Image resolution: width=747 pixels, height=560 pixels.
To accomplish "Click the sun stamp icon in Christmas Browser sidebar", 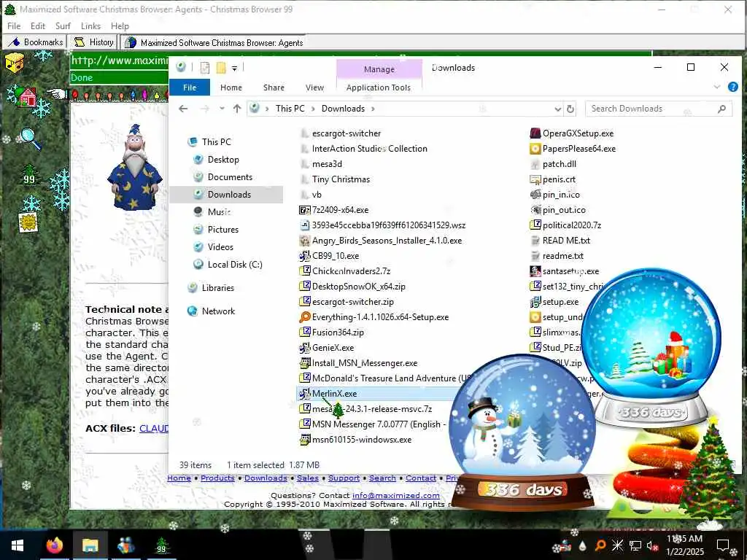I will point(28,222).
